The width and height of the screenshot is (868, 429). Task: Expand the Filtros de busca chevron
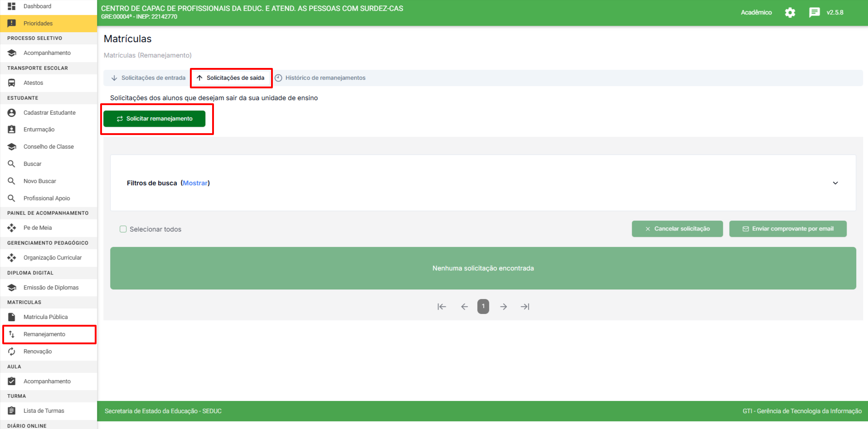coord(835,183)
